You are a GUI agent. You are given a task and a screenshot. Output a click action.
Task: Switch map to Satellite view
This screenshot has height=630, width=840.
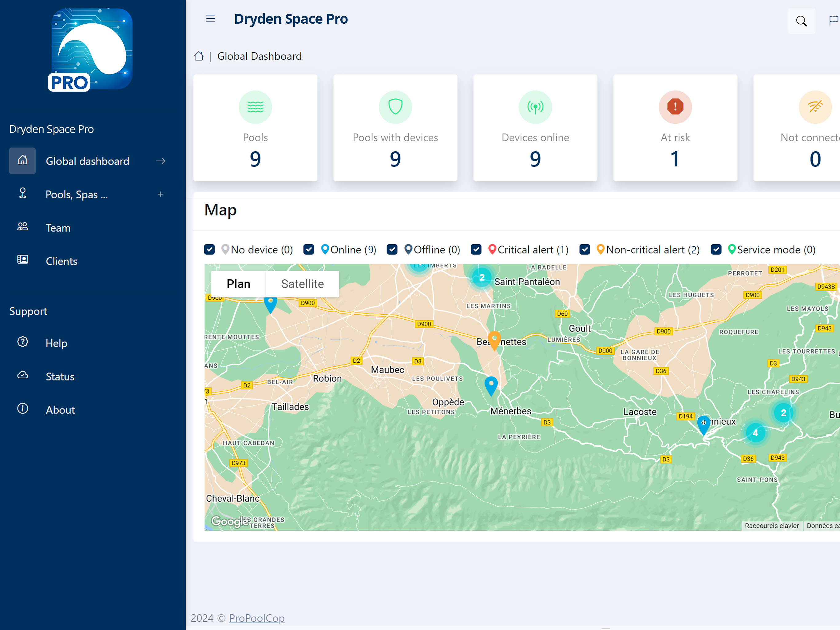point(302,284)
